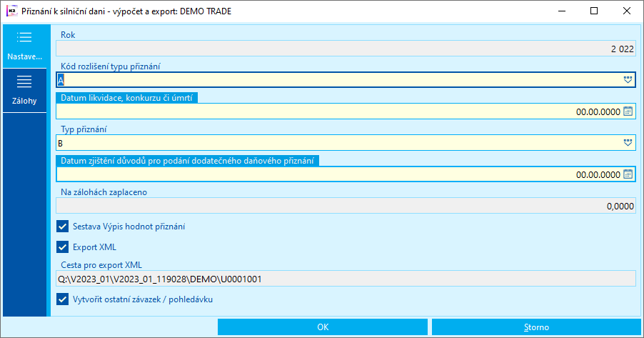Screen dimensions: 644x338
Task: Open the Nastavení sidebar tab
Action: pyautogui.click(x=25, y=46)
